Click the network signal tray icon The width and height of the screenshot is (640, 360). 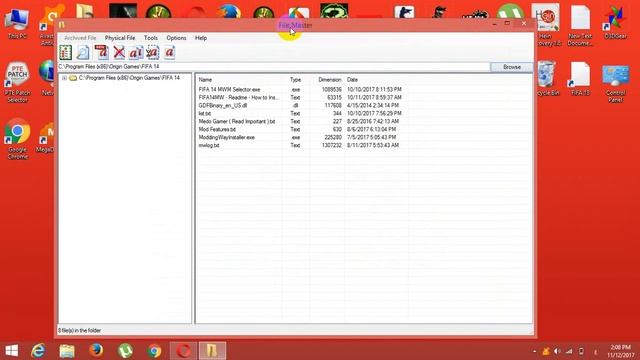click(x=569, y=351)
